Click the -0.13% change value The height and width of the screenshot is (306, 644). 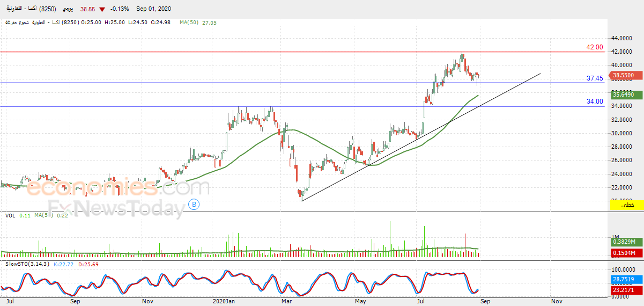(x=119, y=10)
